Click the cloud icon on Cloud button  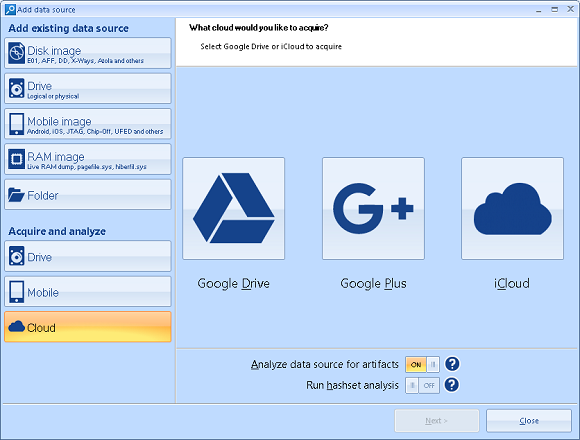pos(17,326)
